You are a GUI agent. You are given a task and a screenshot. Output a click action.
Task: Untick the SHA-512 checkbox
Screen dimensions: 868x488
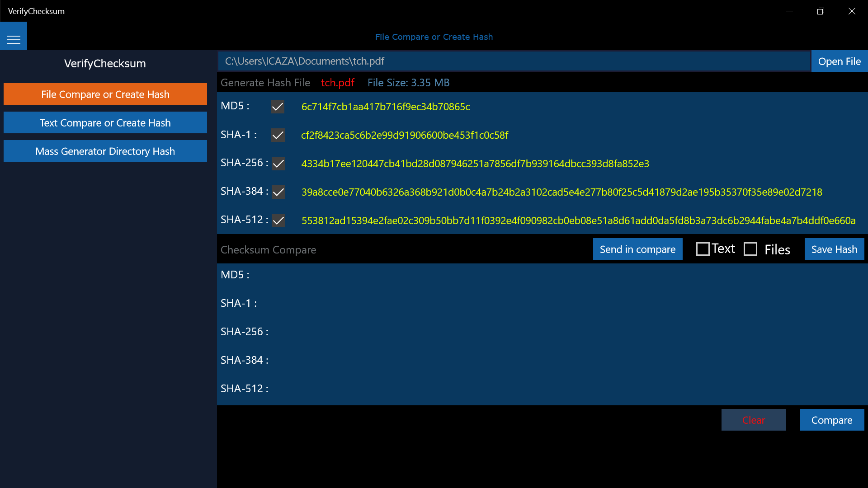tap(278, 221)
